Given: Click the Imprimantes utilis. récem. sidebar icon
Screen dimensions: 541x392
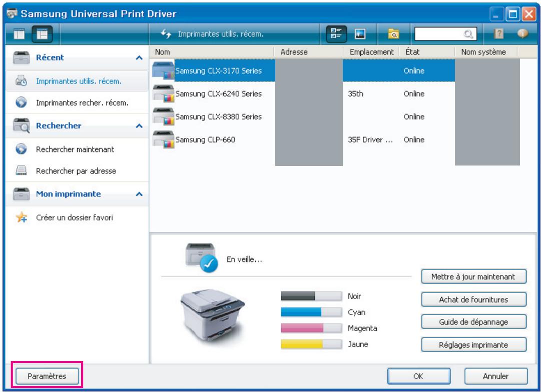Looking at the screenshot, I should (x=21, y=80).
